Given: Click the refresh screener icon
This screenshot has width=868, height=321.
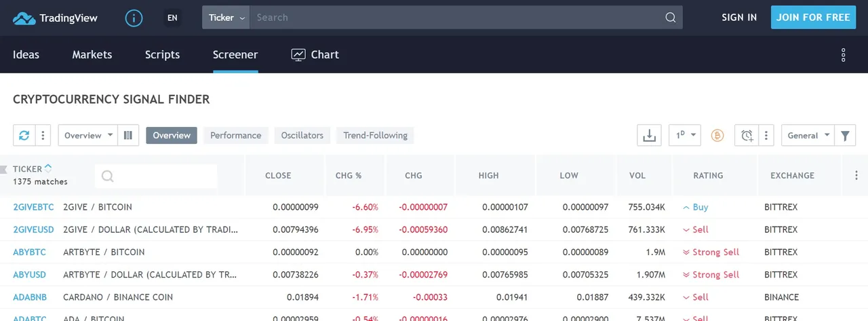Looking at the screenshot, I should point(24,136).
